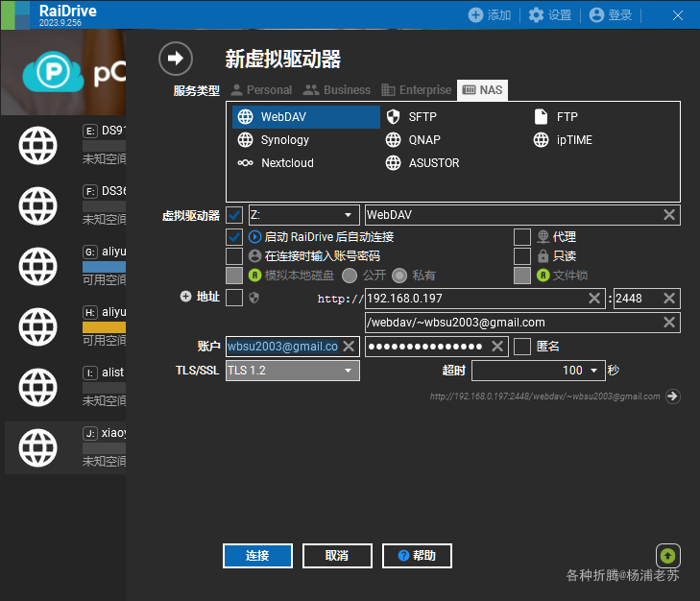Click the 帮助 help button
The width and height of the screenshot is (700, 601).
pos(417,556)
